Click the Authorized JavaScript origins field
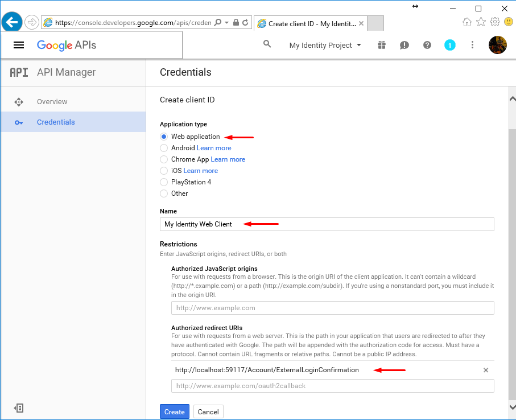The image size is (516, 420). pos(332,308)
